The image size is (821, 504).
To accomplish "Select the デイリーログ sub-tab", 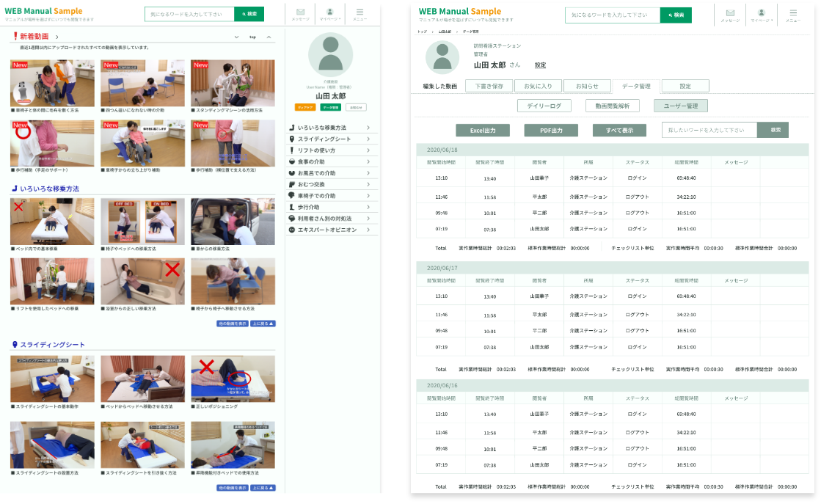I will [x=544, y=106].
